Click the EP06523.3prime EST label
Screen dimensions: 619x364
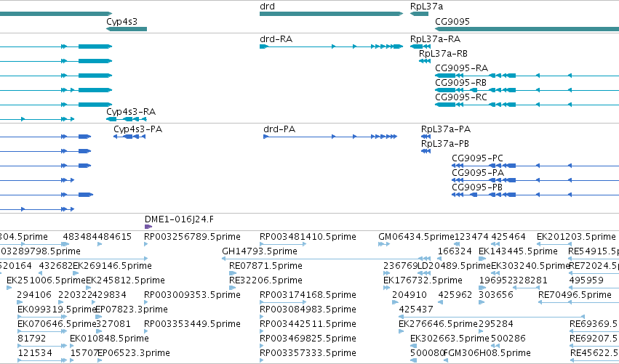(134, 354)
